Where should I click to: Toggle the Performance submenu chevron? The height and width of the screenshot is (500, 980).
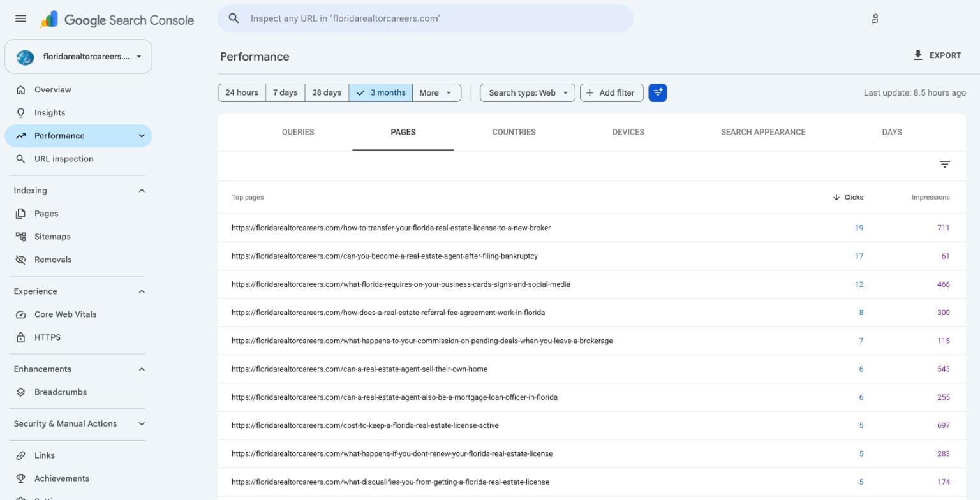[x=142, y=136]
